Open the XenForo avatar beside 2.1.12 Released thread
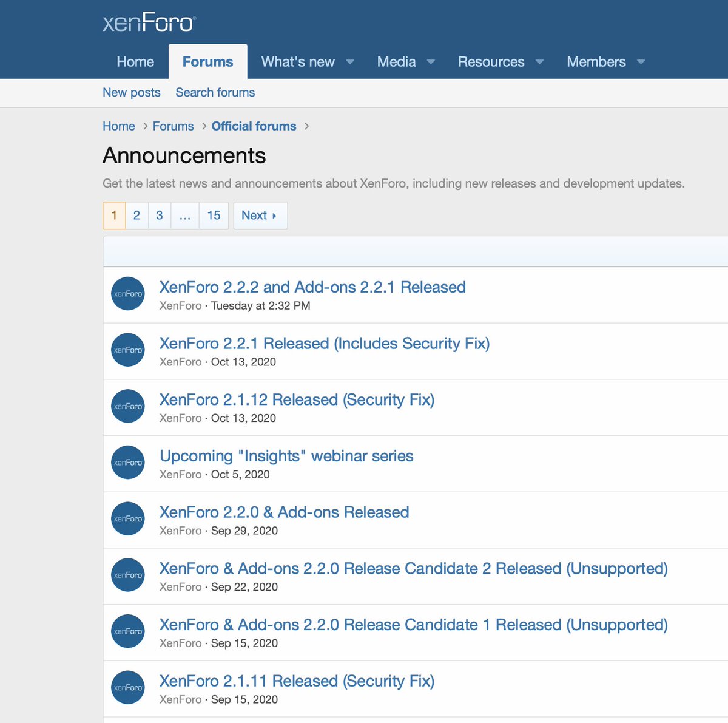 click(128, 406)
